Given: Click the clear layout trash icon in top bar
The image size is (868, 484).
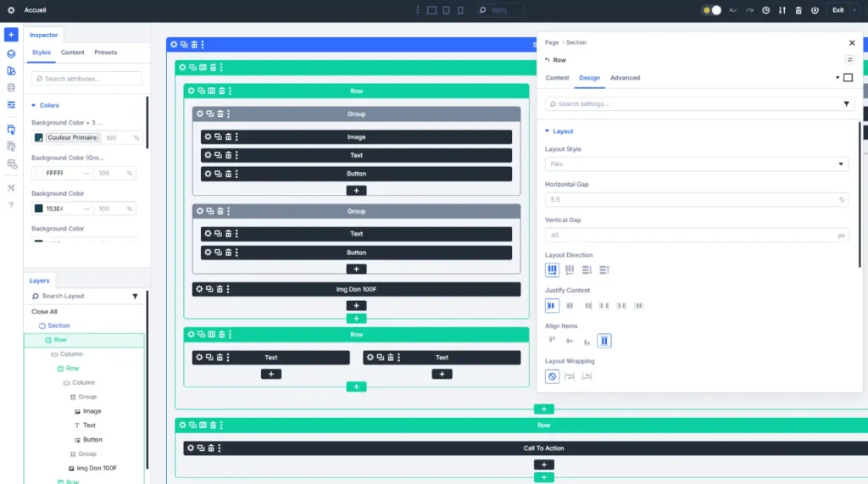Looking at the screenshot, I should (798, 10).
